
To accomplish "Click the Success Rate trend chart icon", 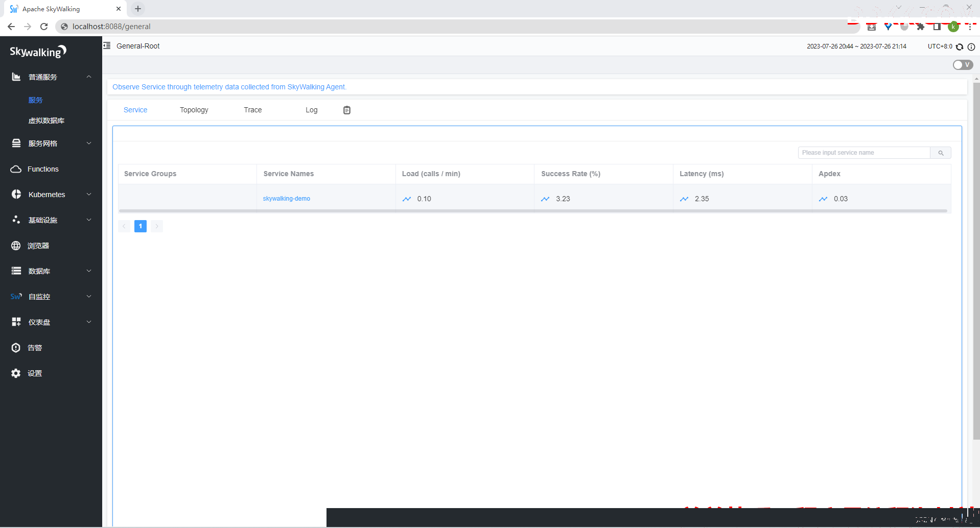I will coord(545,199).
